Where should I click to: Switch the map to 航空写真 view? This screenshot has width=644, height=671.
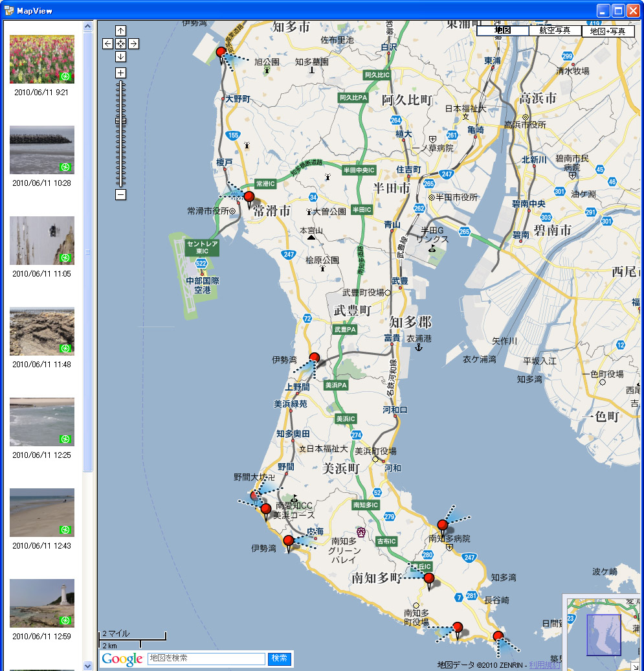555,30
